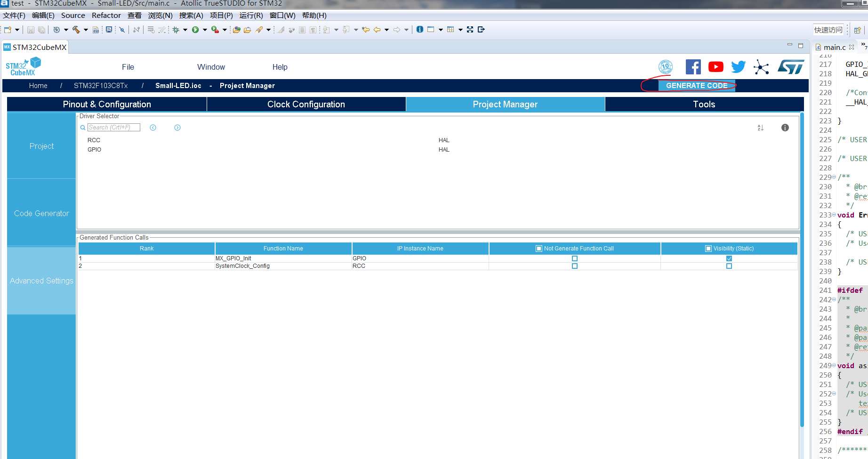The image size is (868, 459).
Task: Open the Code Generator side section
Action: pyautogui.click(x=41, y=213)
